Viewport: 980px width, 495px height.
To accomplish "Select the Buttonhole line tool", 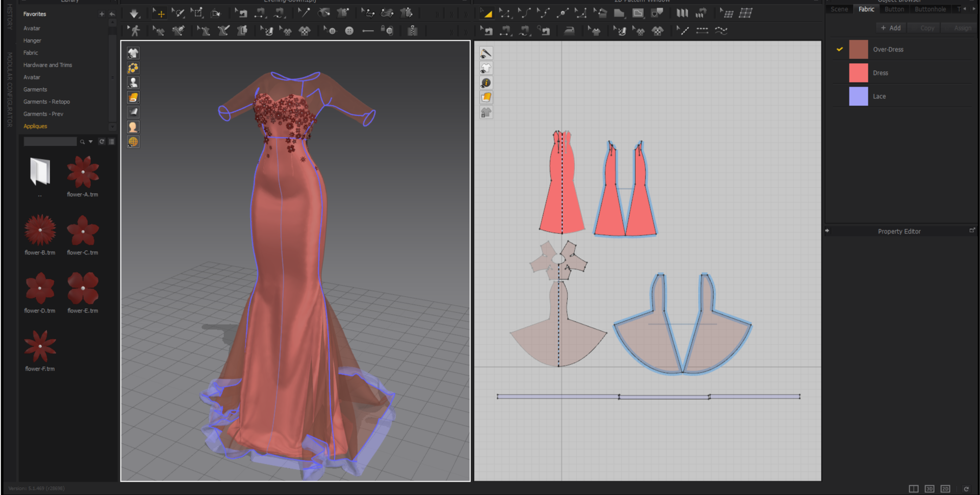I will 368,31.
